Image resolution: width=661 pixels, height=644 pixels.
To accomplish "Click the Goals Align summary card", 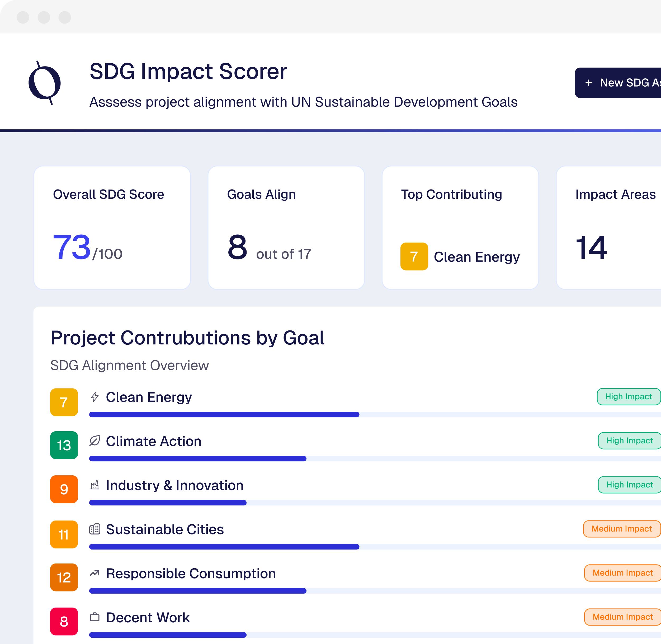I will (286, 227).
